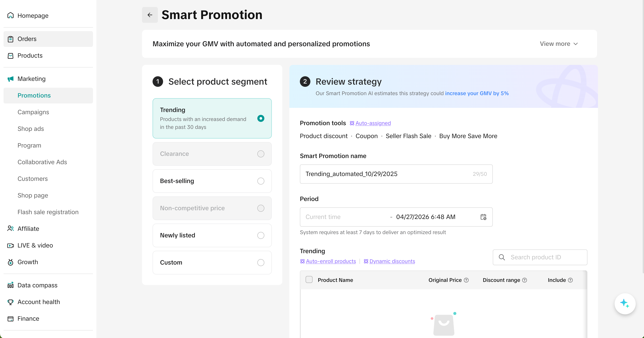The width and height of the screenshot is (644, 338).
Task: Click the Homepage house icon
Action: [11, 16]
